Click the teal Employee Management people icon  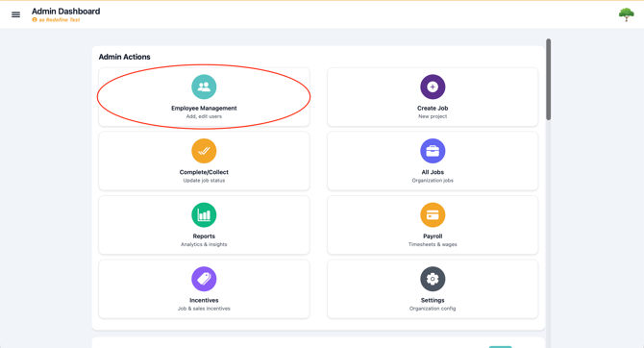204,87
